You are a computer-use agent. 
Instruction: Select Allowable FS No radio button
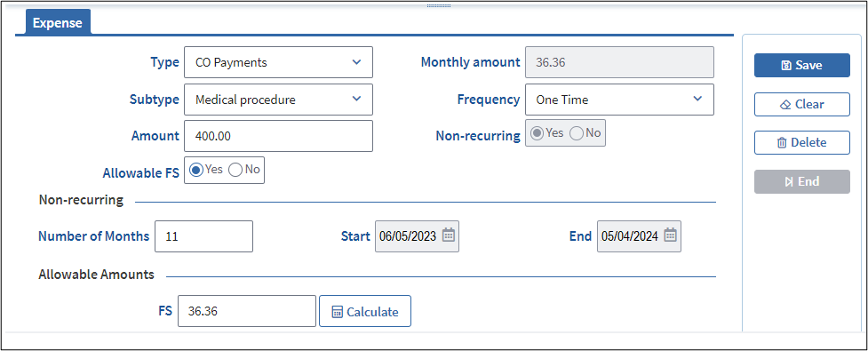click(x=235, y=170)
